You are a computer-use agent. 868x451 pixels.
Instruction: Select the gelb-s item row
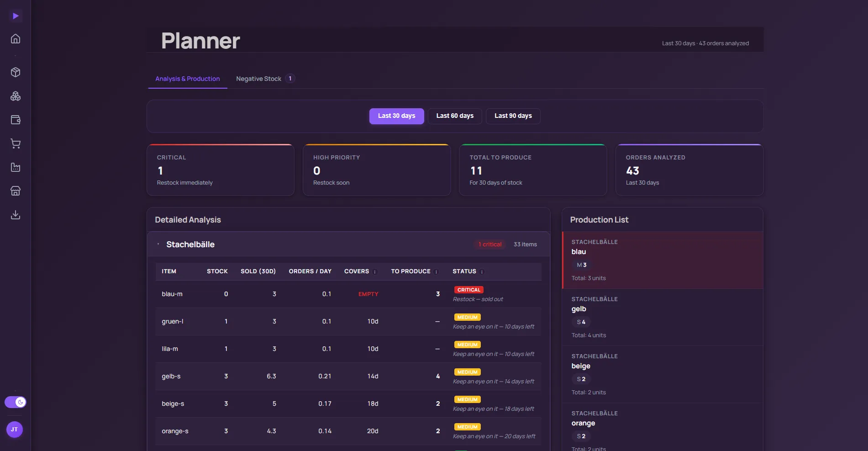tap(348, 377)
